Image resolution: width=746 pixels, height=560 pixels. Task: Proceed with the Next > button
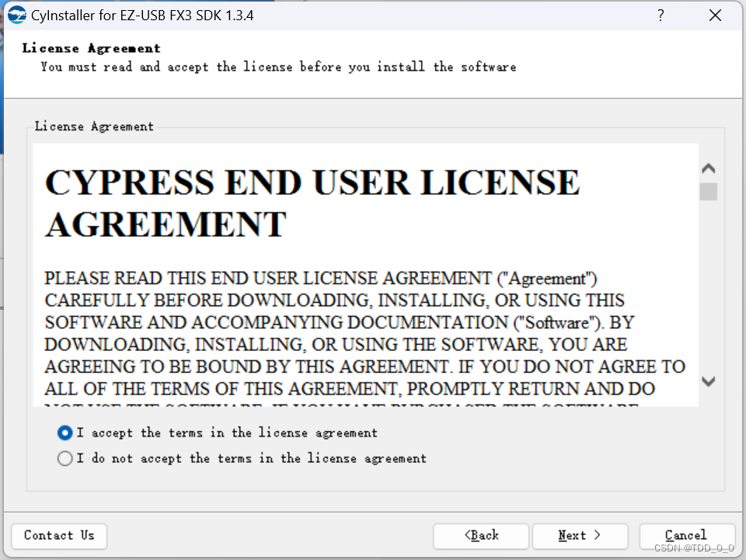580,536
